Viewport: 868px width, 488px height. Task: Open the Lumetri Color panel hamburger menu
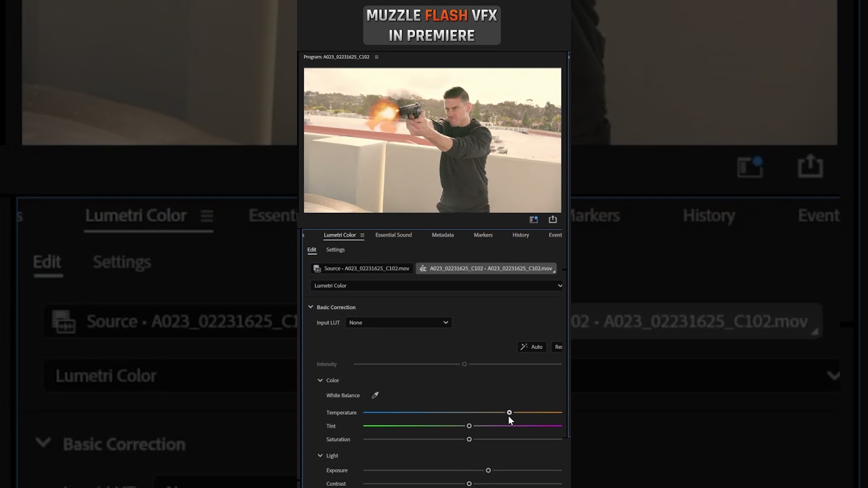(x=362, y=235)
